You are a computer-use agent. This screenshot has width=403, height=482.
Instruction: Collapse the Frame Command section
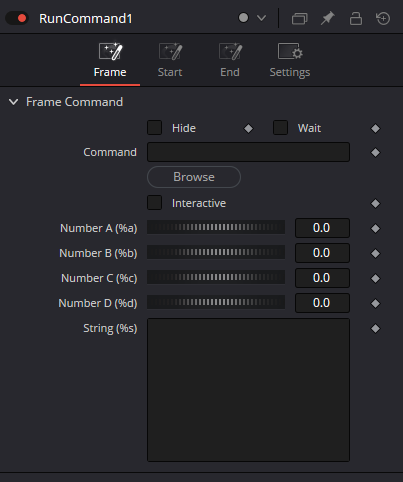(14, 102)
